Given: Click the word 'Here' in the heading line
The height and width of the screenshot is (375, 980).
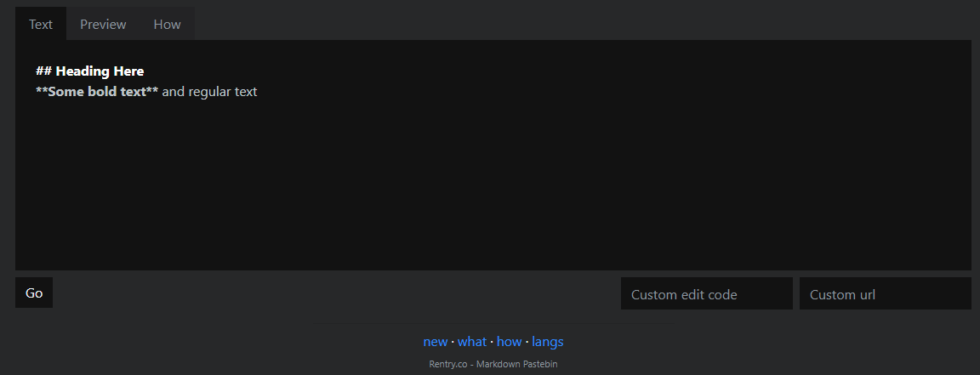Looking at the screenshot, I should (128, 71).
